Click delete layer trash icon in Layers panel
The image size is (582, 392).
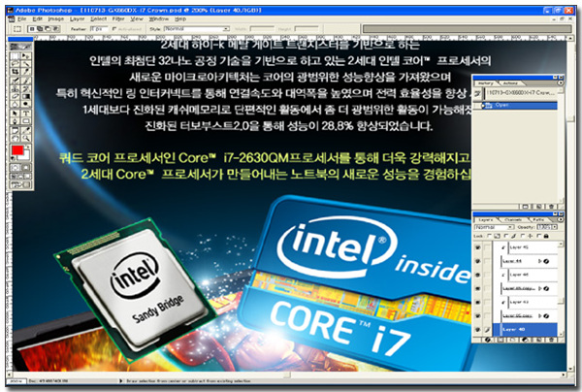click(x=552, y=340)
